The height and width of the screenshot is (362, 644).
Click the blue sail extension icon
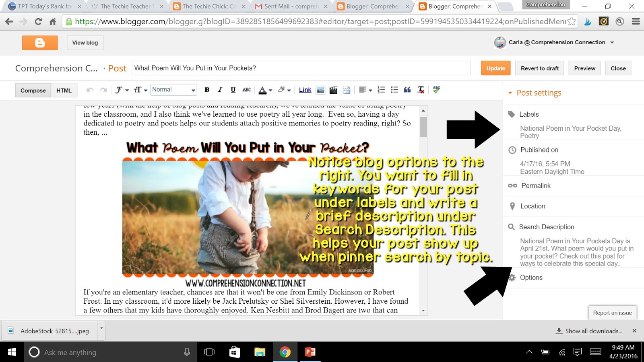click(x=588, y=22)
